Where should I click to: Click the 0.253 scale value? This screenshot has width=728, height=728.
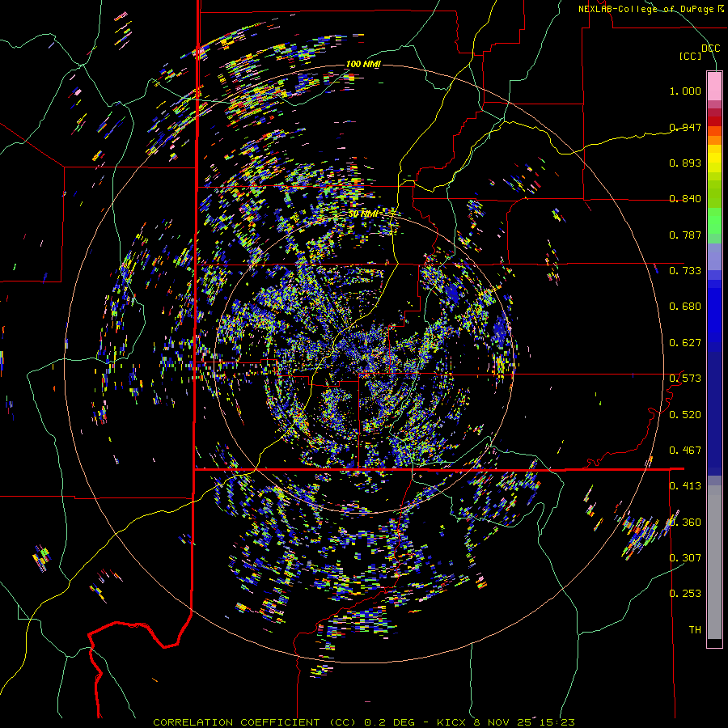tap(685, 594)
